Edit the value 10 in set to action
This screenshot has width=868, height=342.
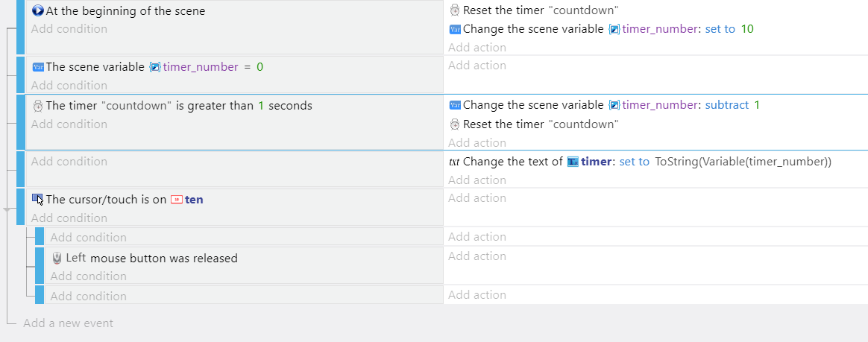tap(746, 29)
